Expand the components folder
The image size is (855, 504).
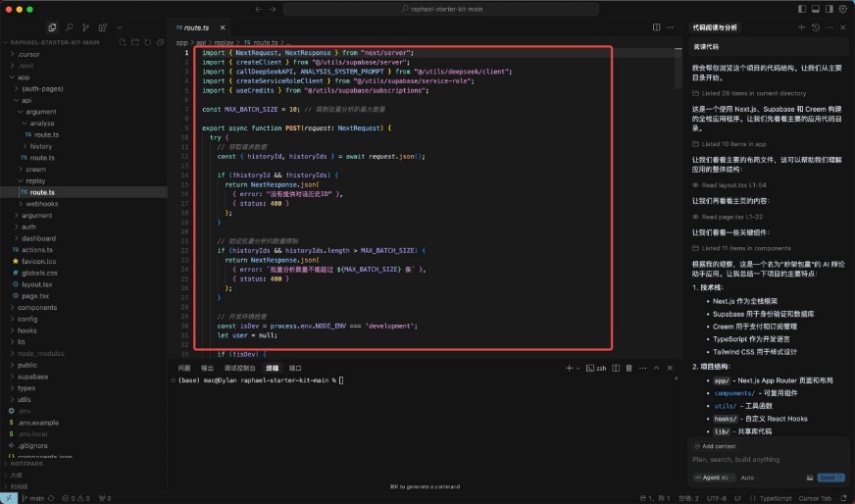coord(36,307)
